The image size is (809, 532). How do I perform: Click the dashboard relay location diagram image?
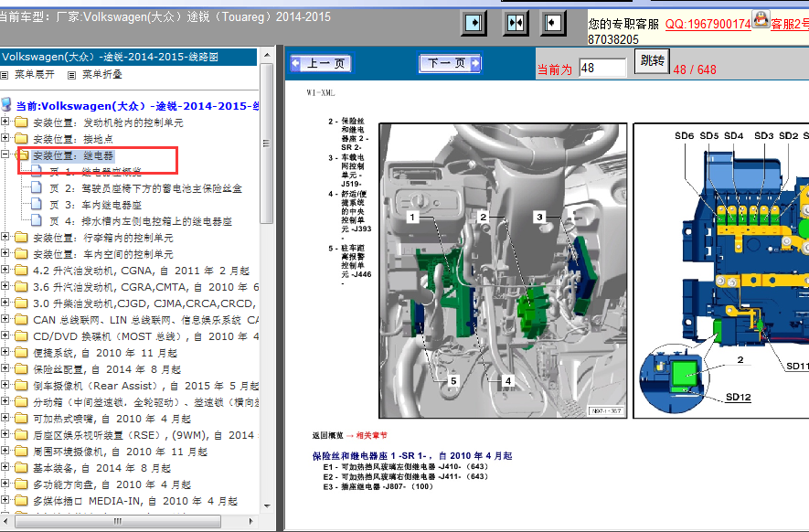pos(503,271)
